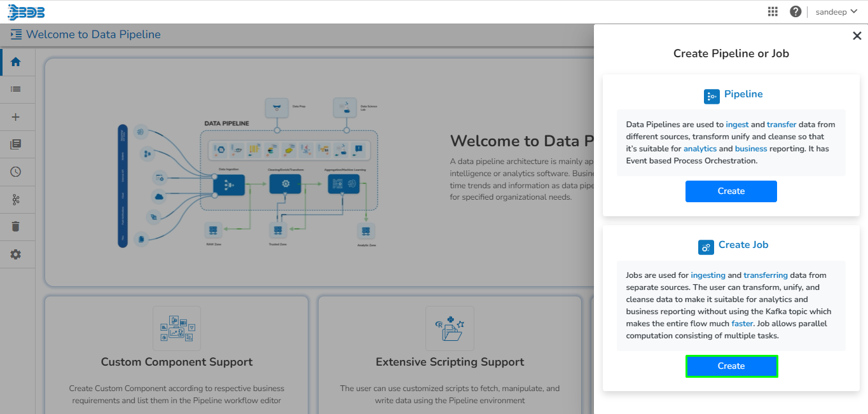Open the settings gear in sidebar
The image size is (868, 414).
(x=16, y=254)
